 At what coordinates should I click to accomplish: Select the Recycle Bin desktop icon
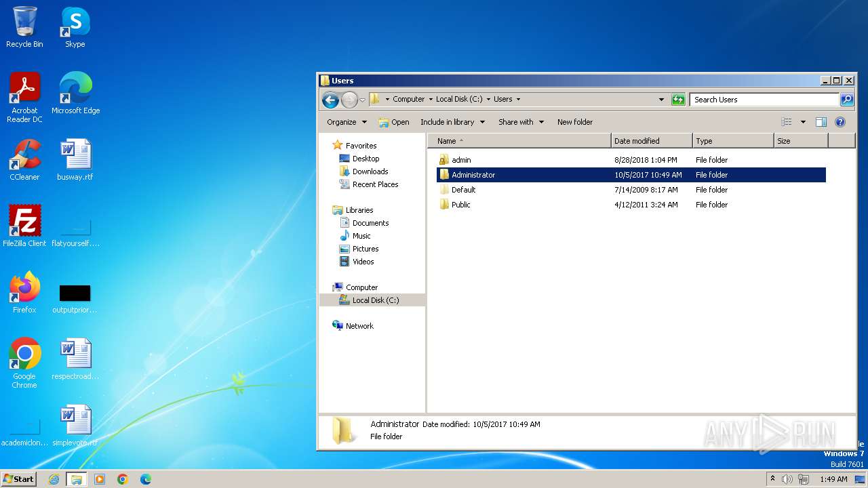pyautogui.click(x=24, y=27)
